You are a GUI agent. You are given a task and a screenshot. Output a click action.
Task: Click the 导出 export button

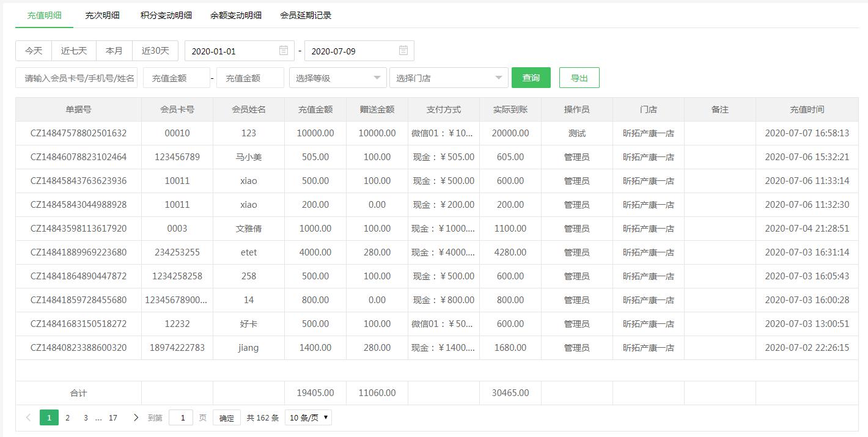[x=579, y=78]
